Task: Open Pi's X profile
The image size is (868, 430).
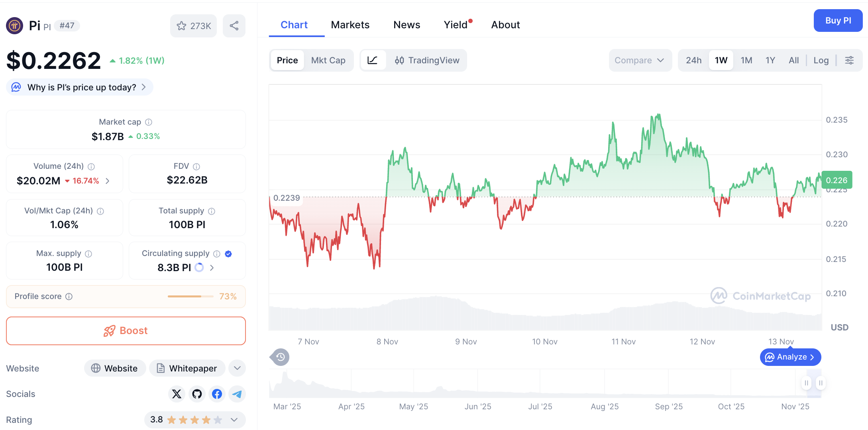Action: coord(177,394)
